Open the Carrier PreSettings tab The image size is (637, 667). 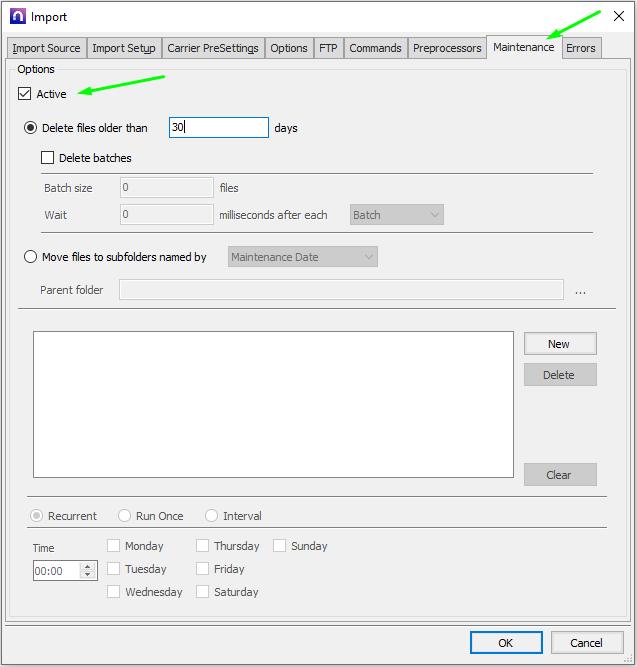tap(212, 48)
